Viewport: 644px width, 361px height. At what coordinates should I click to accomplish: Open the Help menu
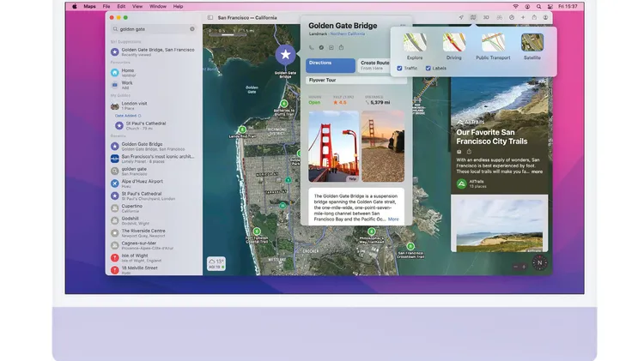[x=178, y=7]
